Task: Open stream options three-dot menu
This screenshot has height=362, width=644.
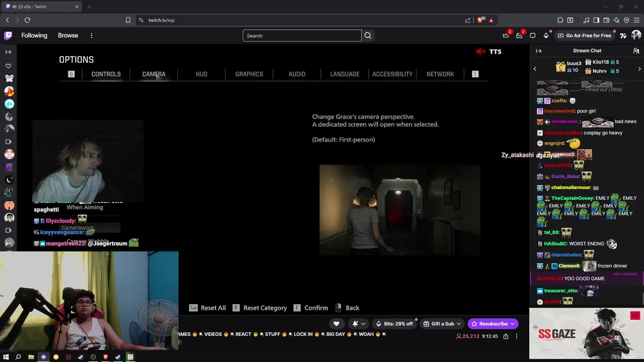Action: (516, 336)
